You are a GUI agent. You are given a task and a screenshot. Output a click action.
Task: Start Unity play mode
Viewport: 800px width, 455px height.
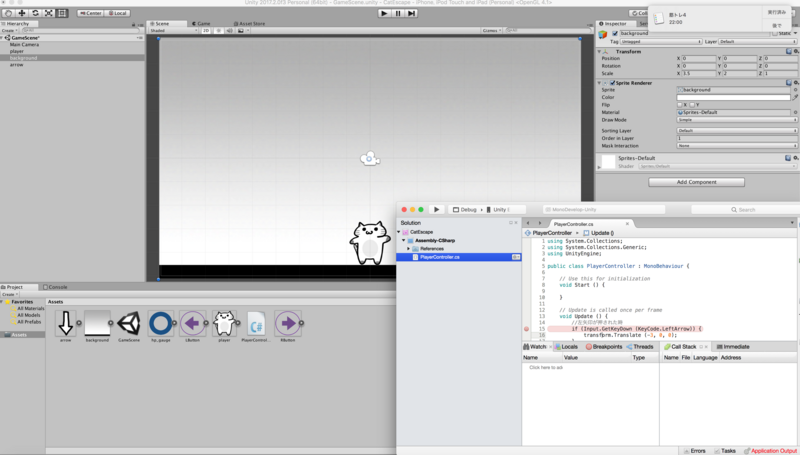pyautogui.click(x=384, y=13)
